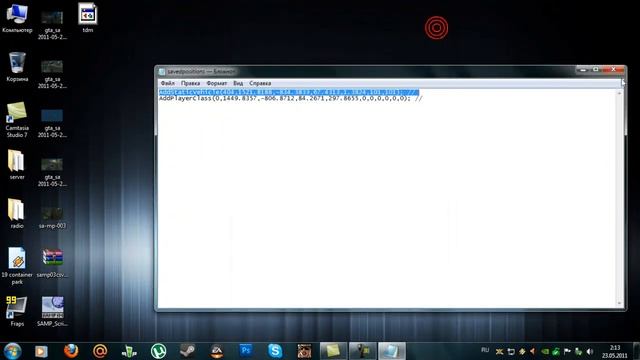Select the SAMP_Scri... desktop icon
Viewport: 640px width, 360px height.
52,312
